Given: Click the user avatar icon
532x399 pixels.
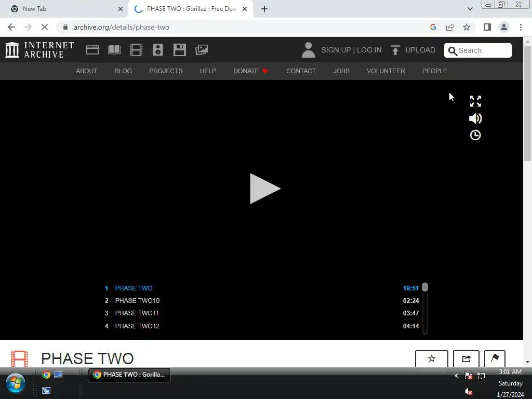Looking at the screenshot, I should (308, 50).
